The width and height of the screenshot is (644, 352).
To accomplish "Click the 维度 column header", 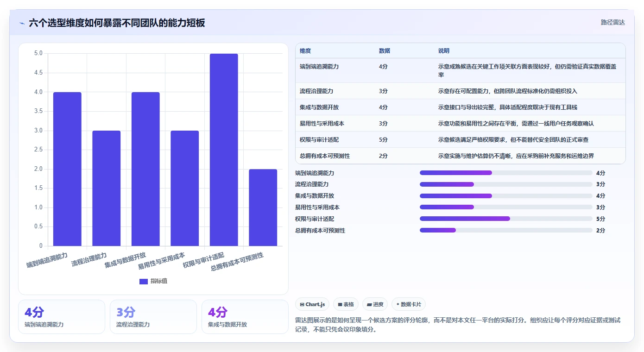I will (x=305, y=51).
